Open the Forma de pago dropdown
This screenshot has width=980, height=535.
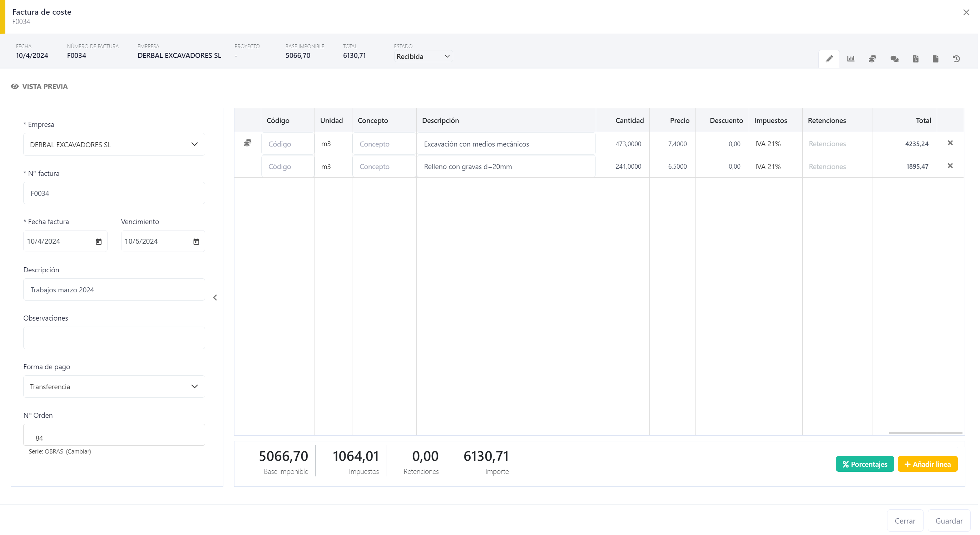(114, 387)
